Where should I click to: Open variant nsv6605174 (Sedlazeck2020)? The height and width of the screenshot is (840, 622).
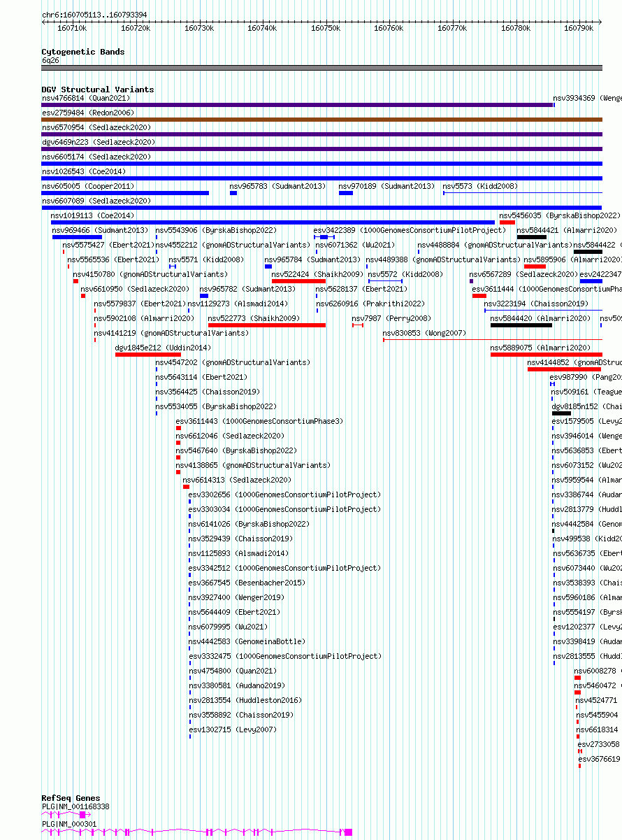coord(322,164)
